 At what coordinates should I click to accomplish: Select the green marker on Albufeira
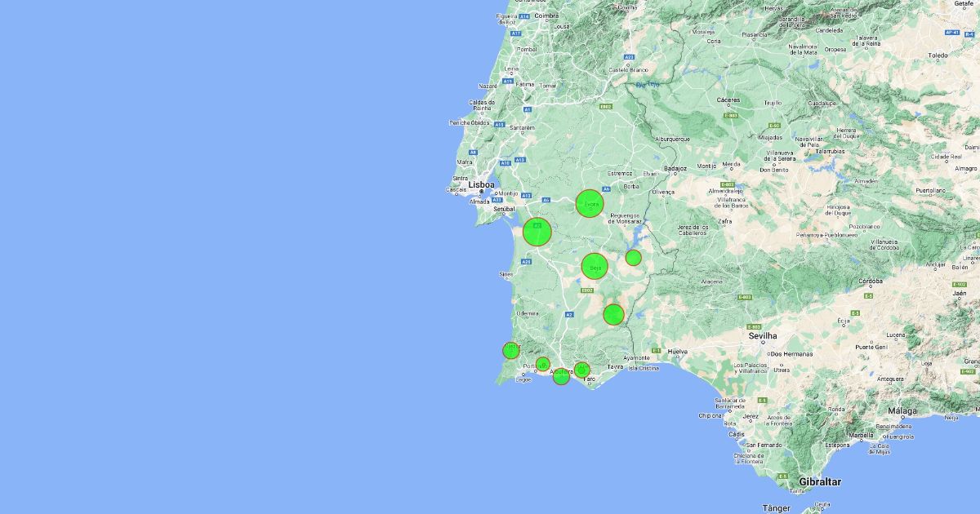(561, 376)
